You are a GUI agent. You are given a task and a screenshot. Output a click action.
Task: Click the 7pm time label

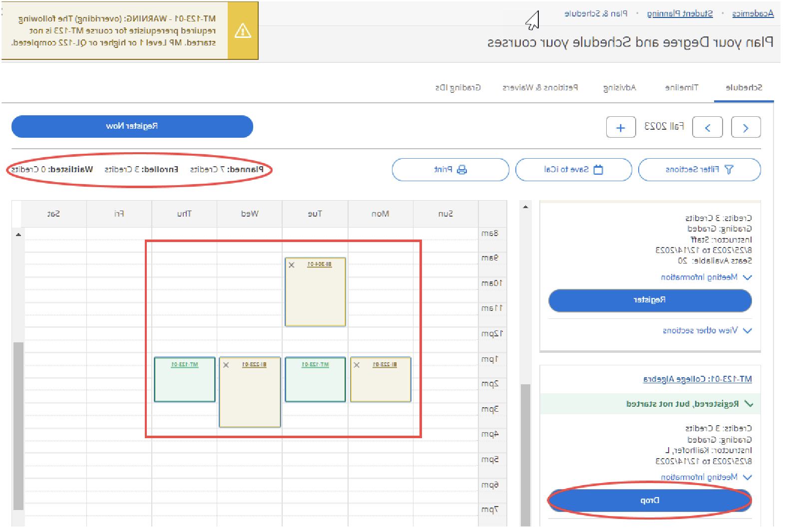(x=490, y=510)
